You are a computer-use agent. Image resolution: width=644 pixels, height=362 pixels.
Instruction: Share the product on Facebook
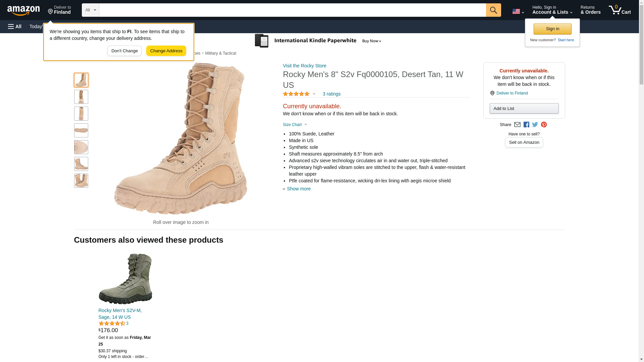point(526,125)
